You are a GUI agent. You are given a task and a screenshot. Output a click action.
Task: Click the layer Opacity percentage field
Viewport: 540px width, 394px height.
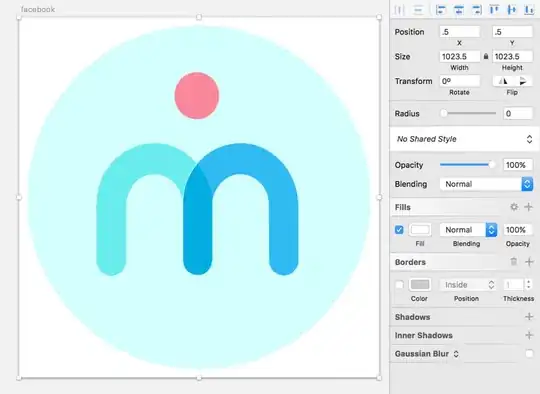coord(518,165)
